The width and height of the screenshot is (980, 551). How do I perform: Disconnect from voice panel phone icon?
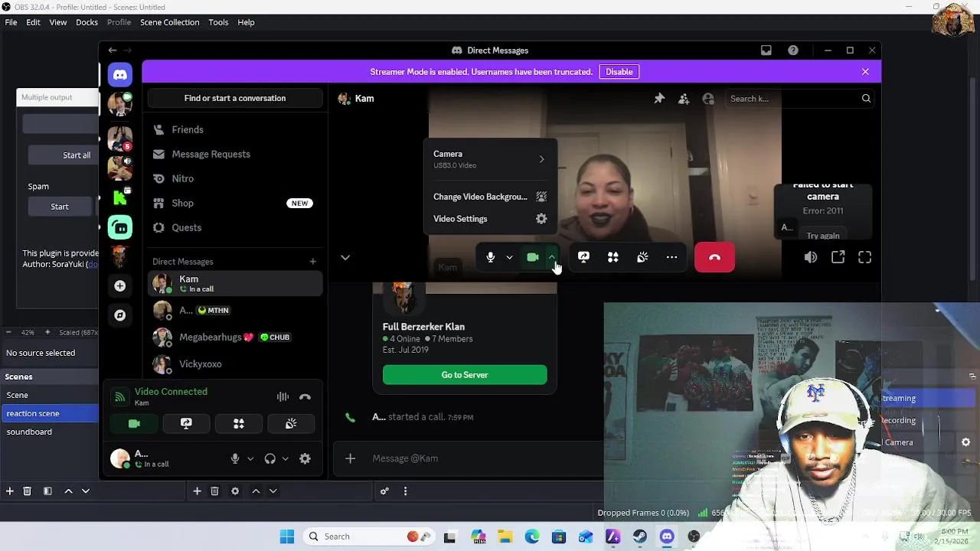click(305, 396)
